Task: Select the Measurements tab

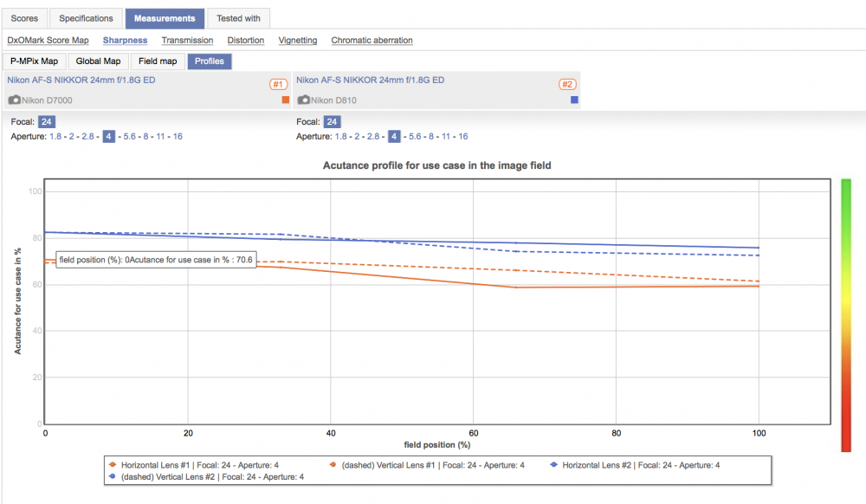Action: (x=165, y=18)
